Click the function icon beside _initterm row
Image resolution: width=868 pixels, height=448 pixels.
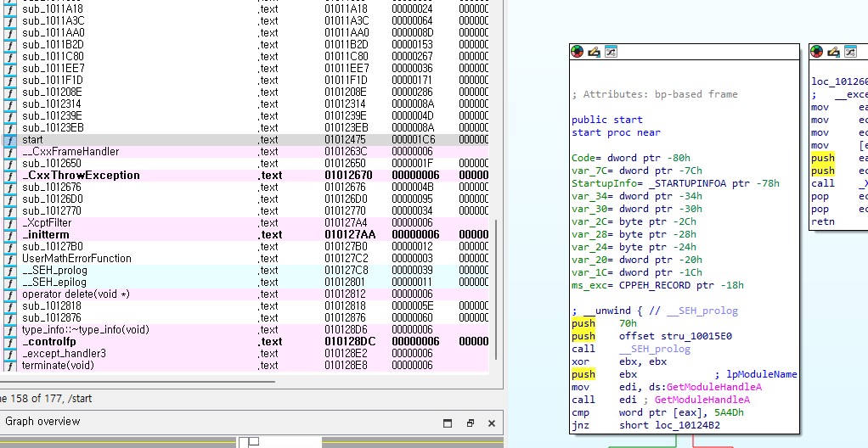click(10, 235)
